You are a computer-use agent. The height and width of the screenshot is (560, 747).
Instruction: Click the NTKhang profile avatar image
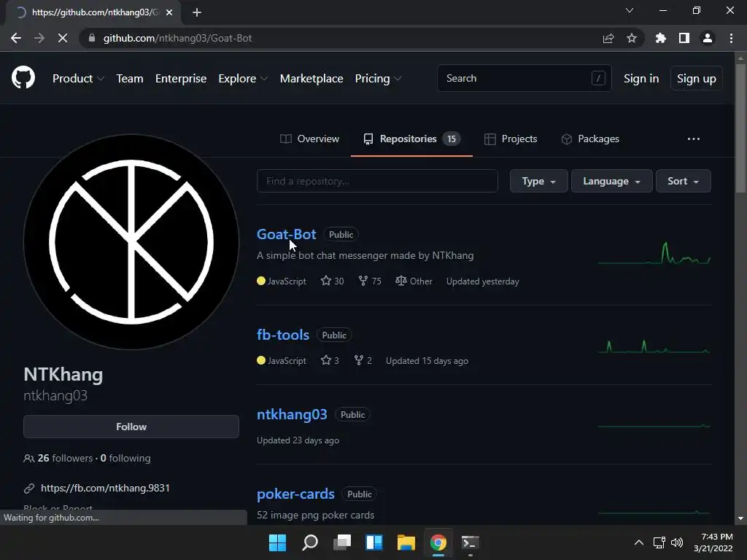131,241
